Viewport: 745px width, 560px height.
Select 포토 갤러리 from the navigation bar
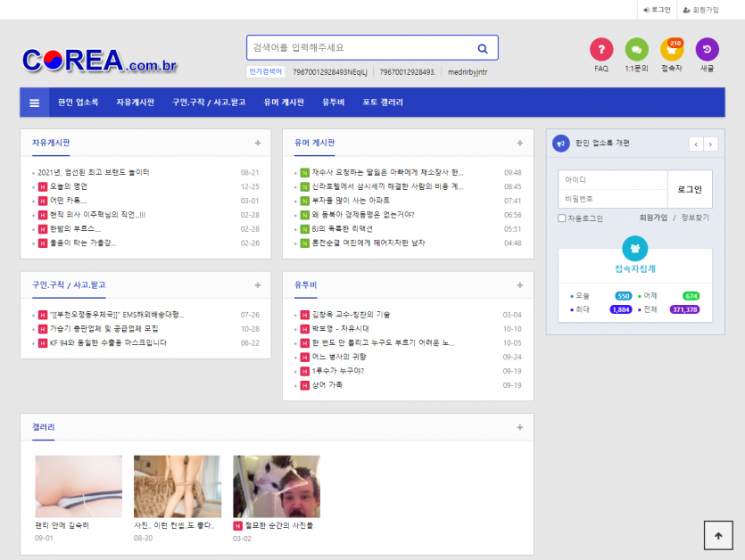point(381,102)
